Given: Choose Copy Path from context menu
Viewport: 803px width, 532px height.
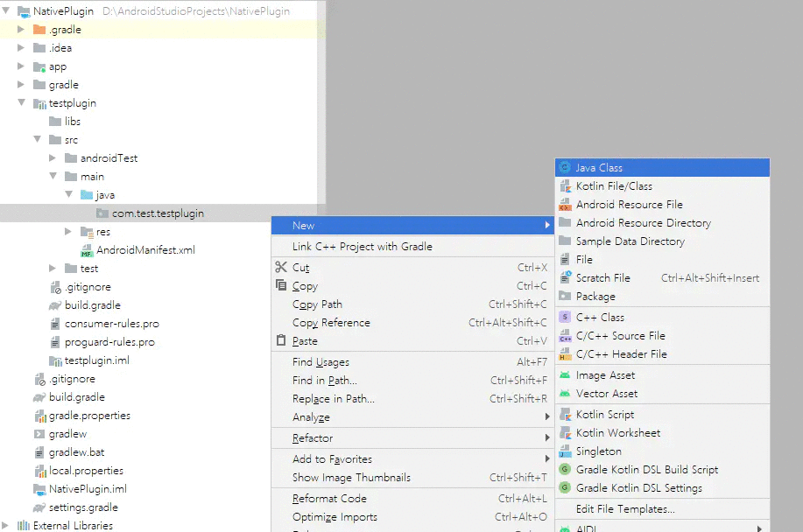Looking at the screenshot, I should 317,304.
